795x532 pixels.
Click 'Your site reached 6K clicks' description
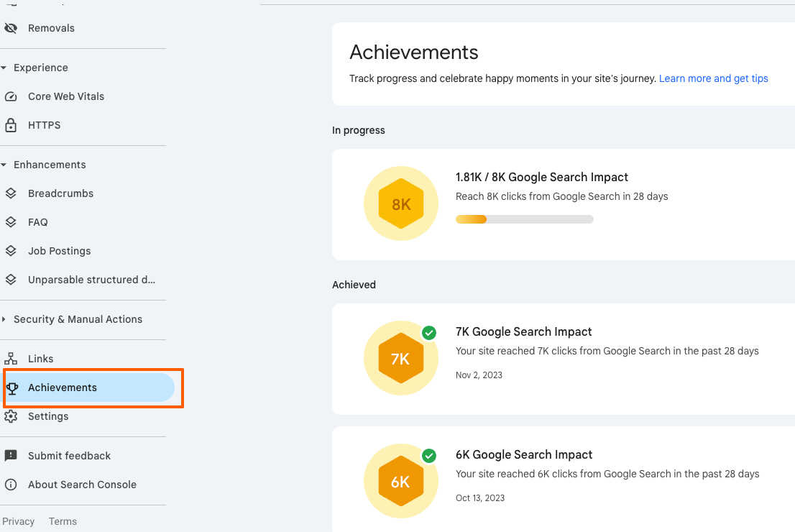point(607,474)
